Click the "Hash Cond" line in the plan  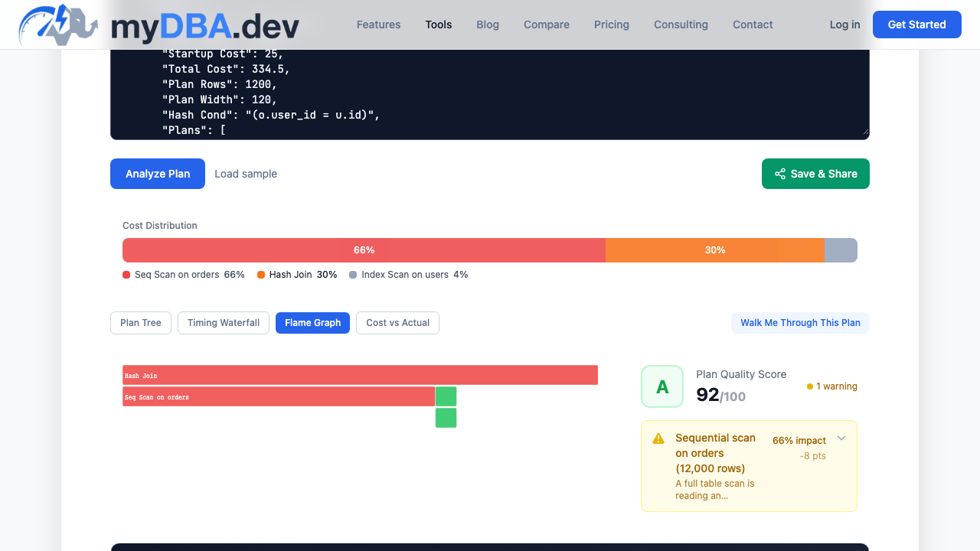[271, 115]
